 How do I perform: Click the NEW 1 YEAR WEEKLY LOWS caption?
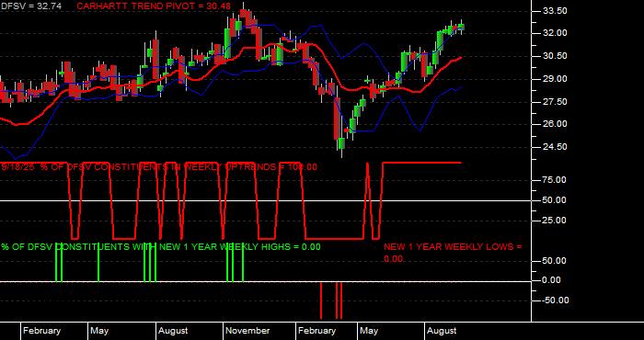pyautogui.click(x=453, y=253)
